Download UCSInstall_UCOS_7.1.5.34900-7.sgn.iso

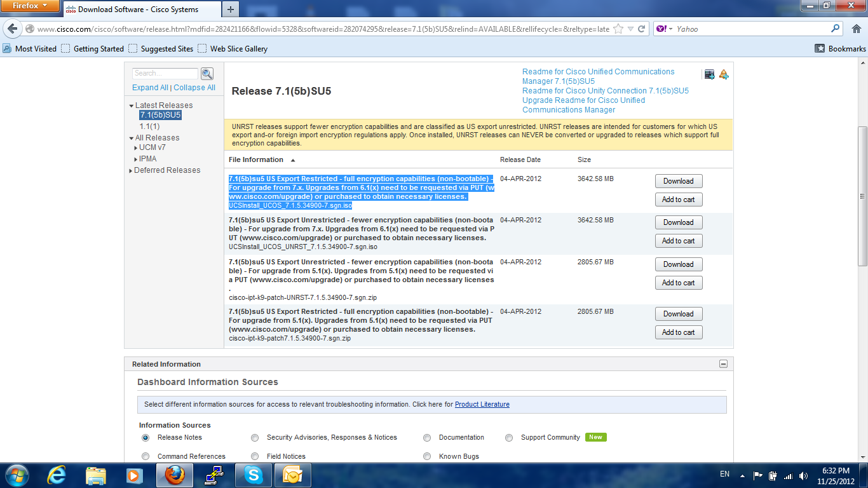tap(679, 181)
